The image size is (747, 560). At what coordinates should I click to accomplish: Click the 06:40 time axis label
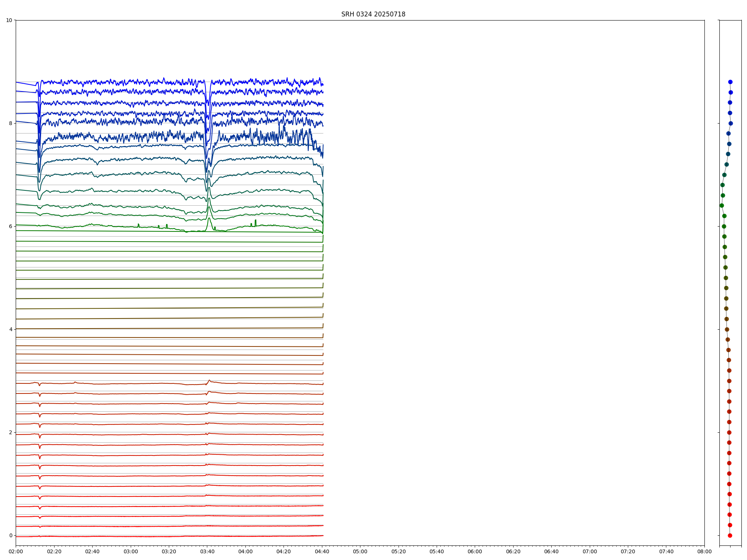point(551,551)
